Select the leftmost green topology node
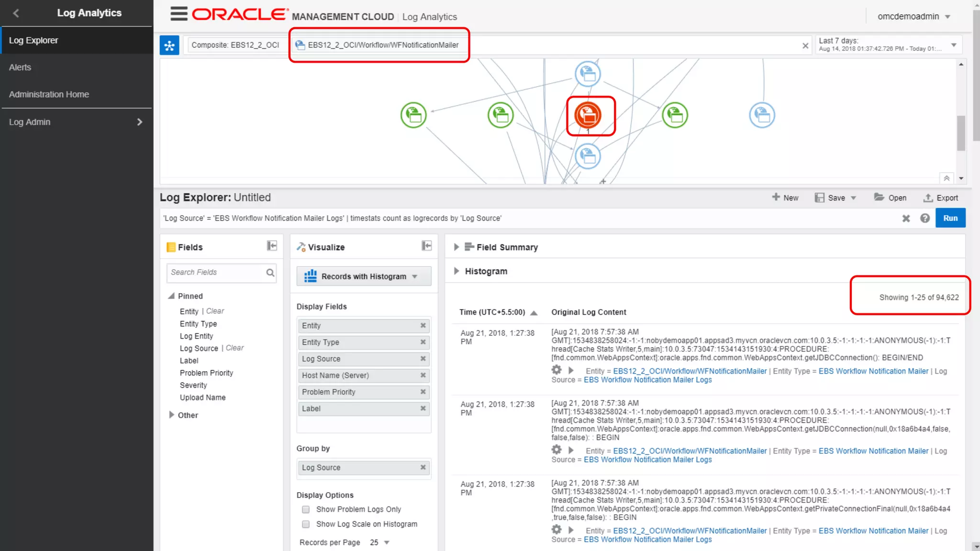The width and height of the screenshot is (980, 551). [x=413, y=115]
